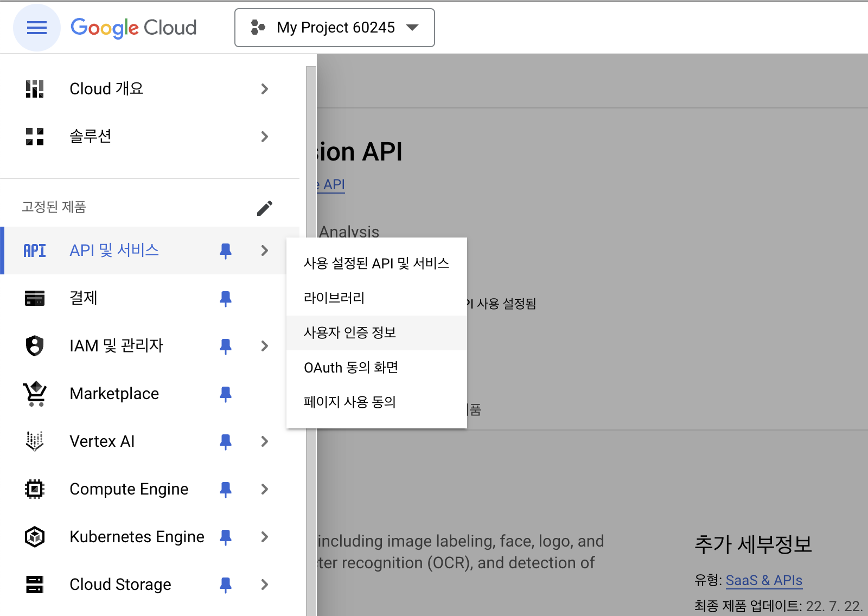Open the SaaS & APIs link
The width and height of the screenshot is (868, 616).
point(764,581)
